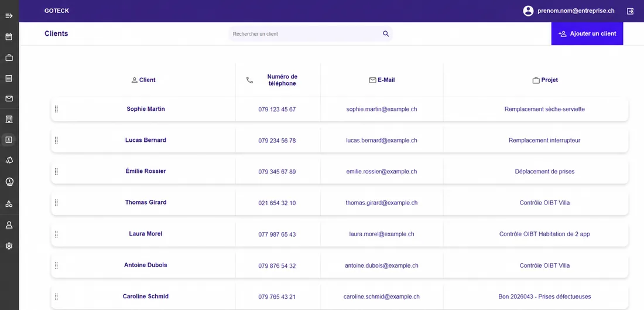
Task: Select client name Caroline Schmid
Action: [x=146, y=297]
